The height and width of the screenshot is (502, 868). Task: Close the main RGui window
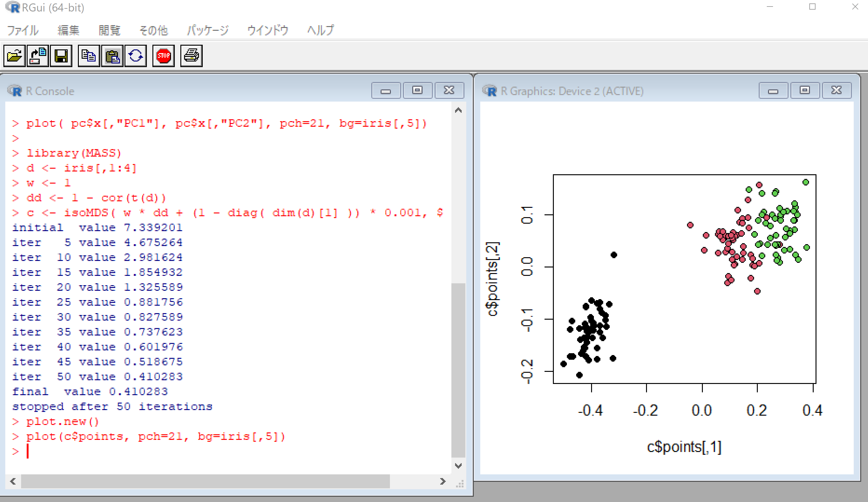tap(855, 7)
